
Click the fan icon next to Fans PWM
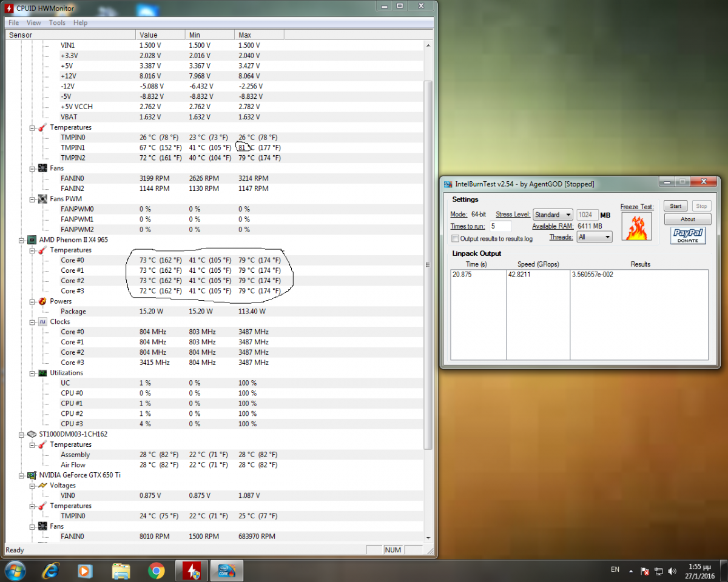pyautogui.click(x=42, y=199)
